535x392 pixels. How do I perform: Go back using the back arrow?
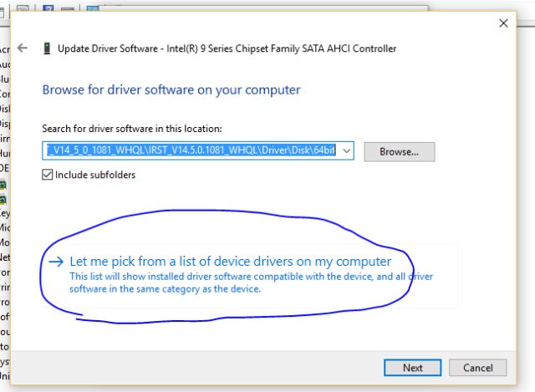23,48
